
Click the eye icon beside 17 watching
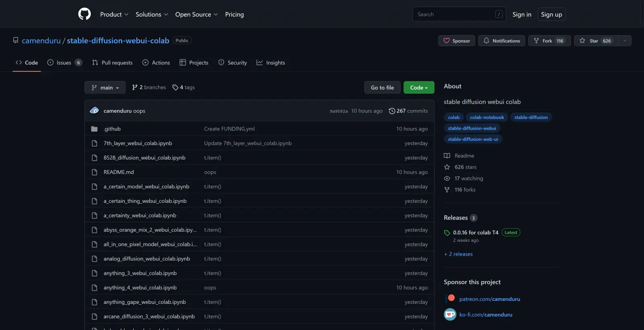(x=447, y=178)
